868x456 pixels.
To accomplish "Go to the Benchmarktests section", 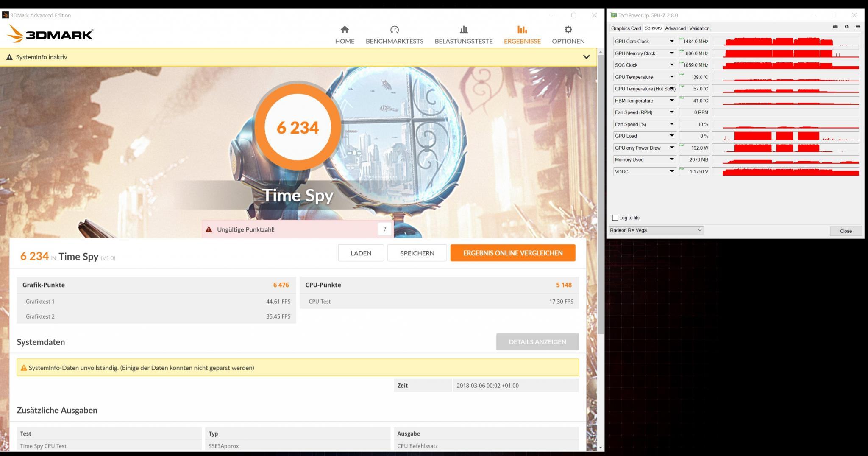I will (394, 35).
